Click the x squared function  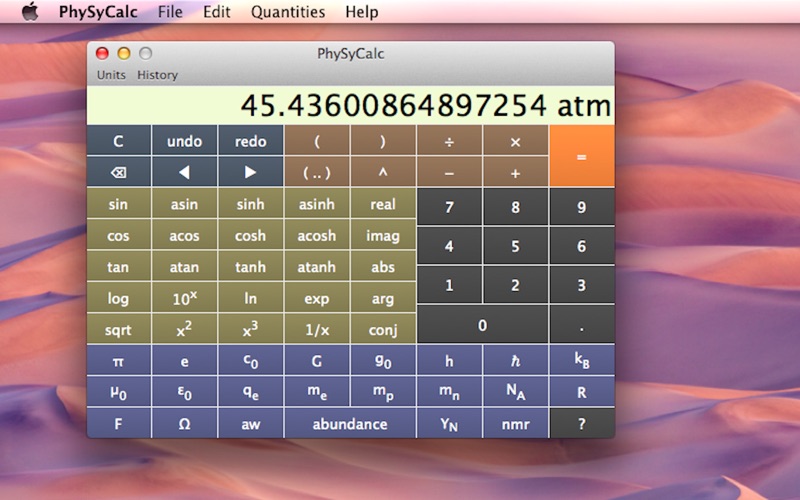[184, 329]
